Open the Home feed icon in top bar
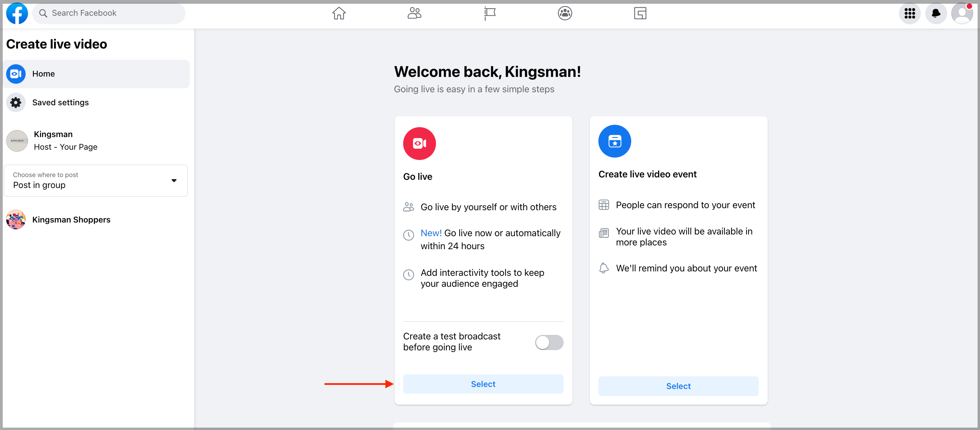This screenshot has width=980, height=430. (339, 13)
